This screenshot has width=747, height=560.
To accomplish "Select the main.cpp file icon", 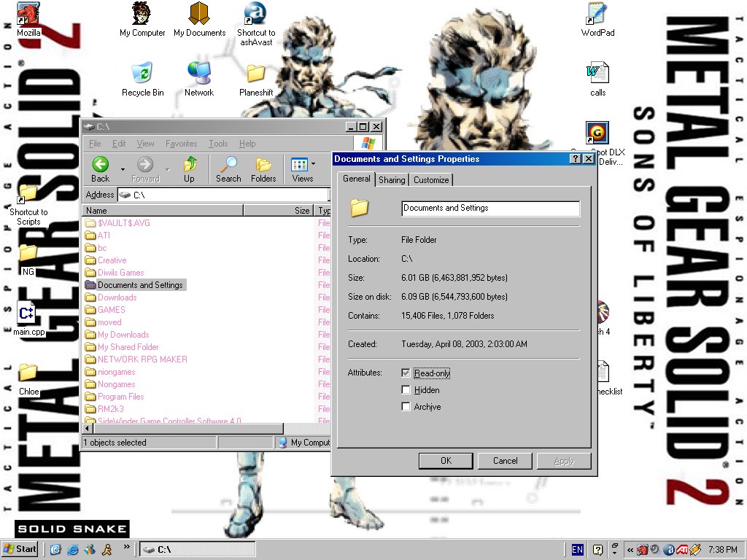I will 28,314.
